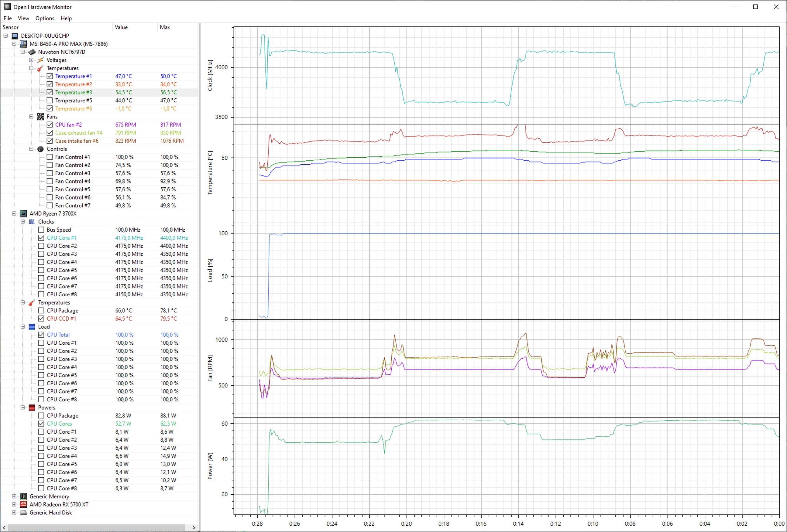This screenshot has width=787, height=532.
Task: Click the horizontal scrollbar right arrow
Action: (194, 528)
